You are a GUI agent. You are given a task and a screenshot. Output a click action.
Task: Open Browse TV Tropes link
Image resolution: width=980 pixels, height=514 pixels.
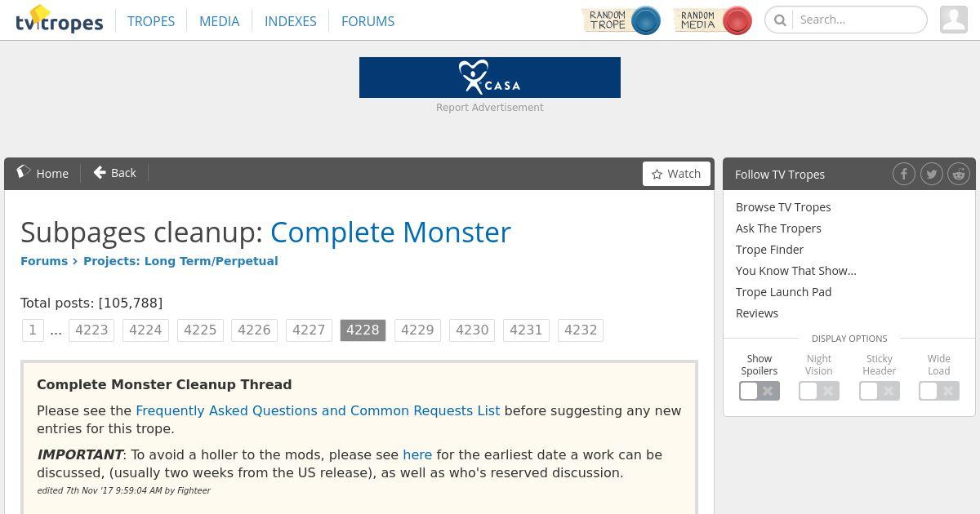point(783,207)
